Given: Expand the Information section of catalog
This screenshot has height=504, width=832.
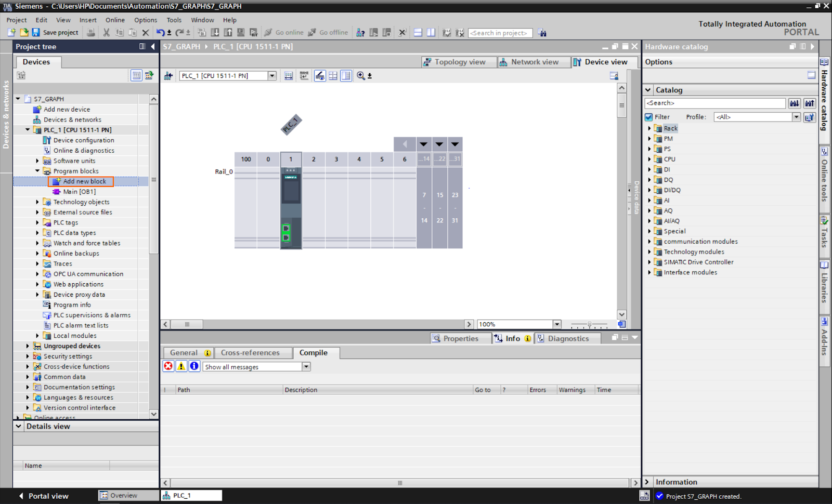Looking at the screenshot, I should 648,482.
